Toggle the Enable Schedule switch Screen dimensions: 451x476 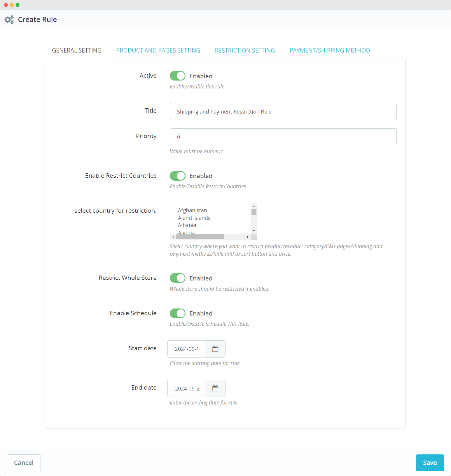[x=178, y=313]
